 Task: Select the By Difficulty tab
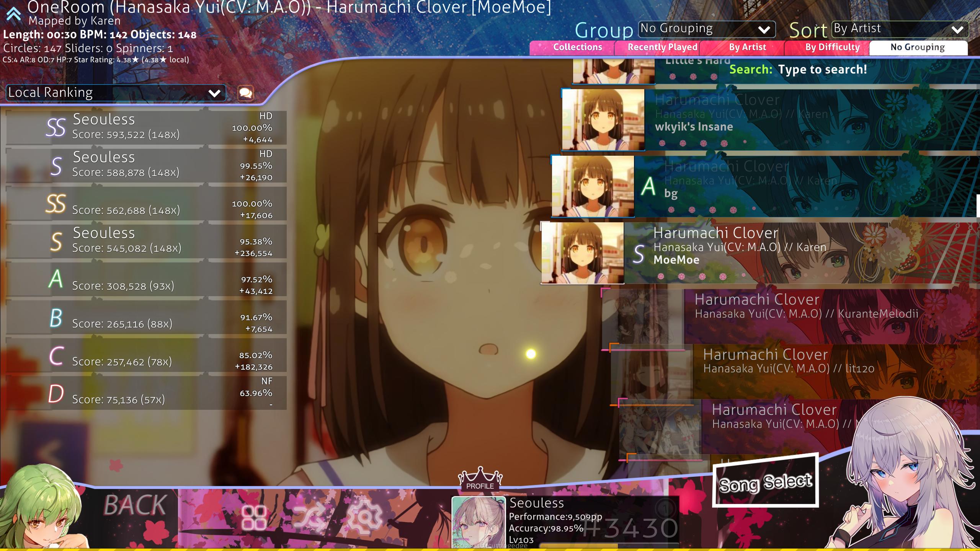832,47
